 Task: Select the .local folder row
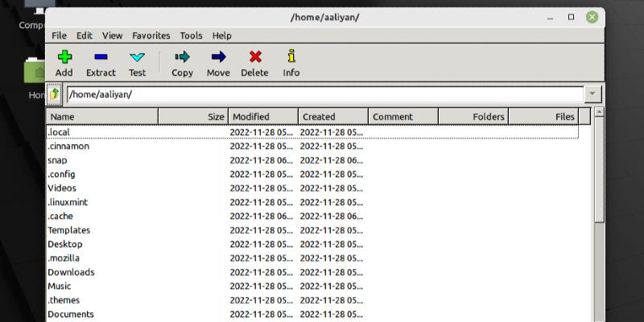click(x=312, y=132)
